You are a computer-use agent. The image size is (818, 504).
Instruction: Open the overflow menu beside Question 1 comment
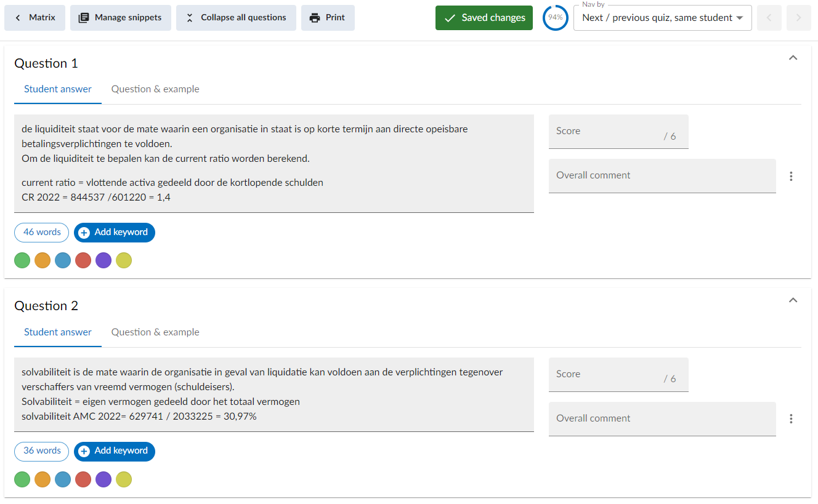pos(791,176)
